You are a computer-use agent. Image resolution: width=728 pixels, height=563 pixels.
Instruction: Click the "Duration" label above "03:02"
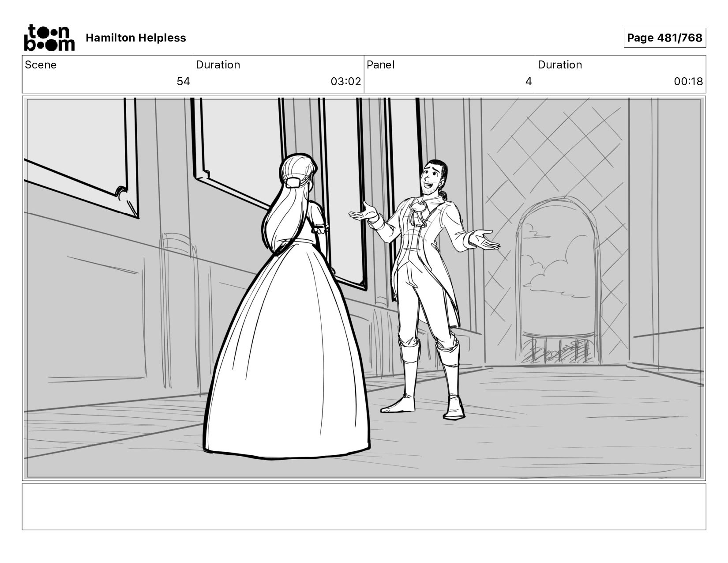[x=218, y=65]
